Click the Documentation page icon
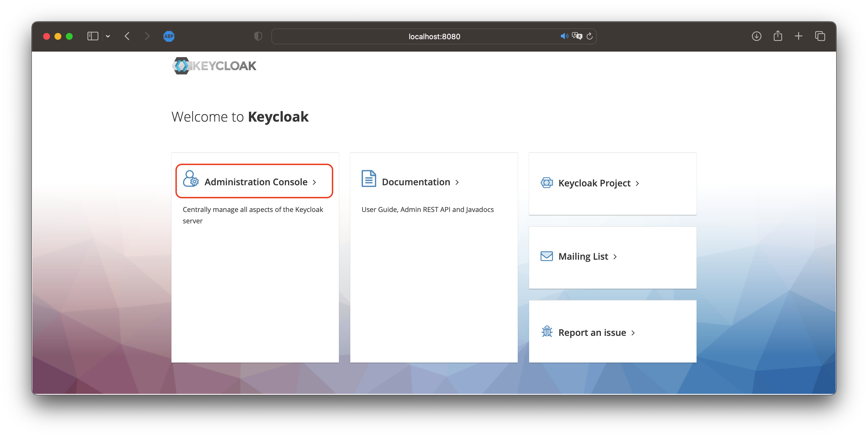868x437 pixels. tap(369, 179)
